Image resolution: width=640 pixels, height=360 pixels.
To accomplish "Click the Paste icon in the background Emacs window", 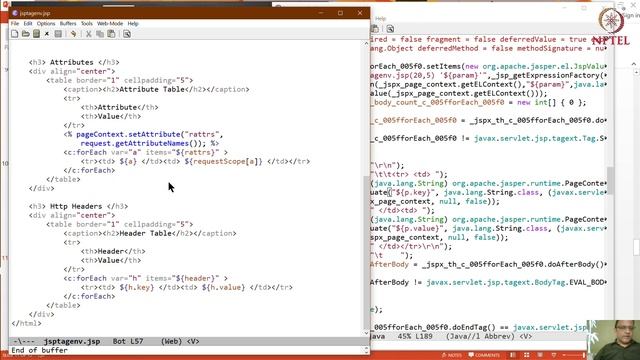I will point(375,29).
